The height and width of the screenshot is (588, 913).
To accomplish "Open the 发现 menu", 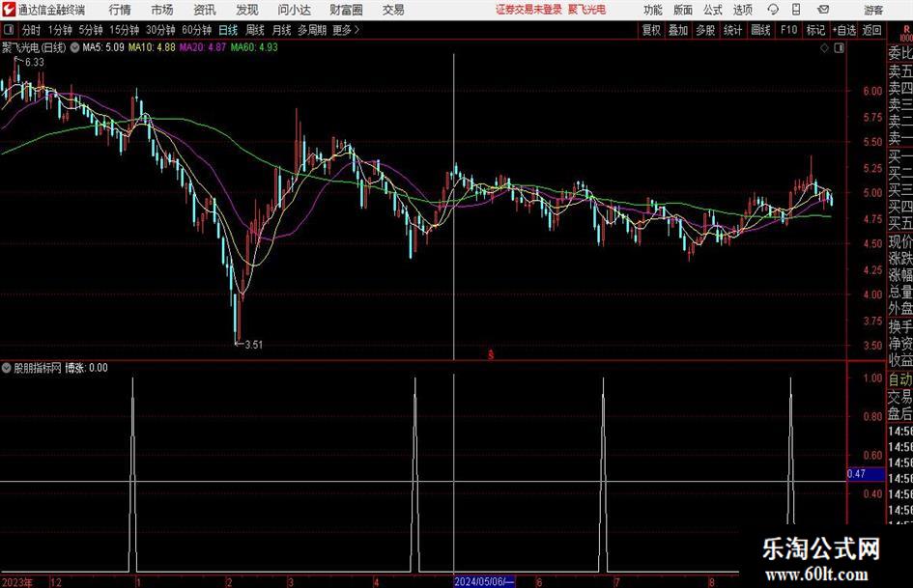I will point(247,10).
